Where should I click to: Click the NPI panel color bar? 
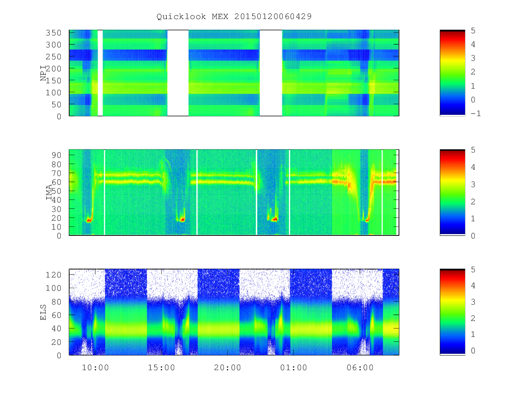452,73
